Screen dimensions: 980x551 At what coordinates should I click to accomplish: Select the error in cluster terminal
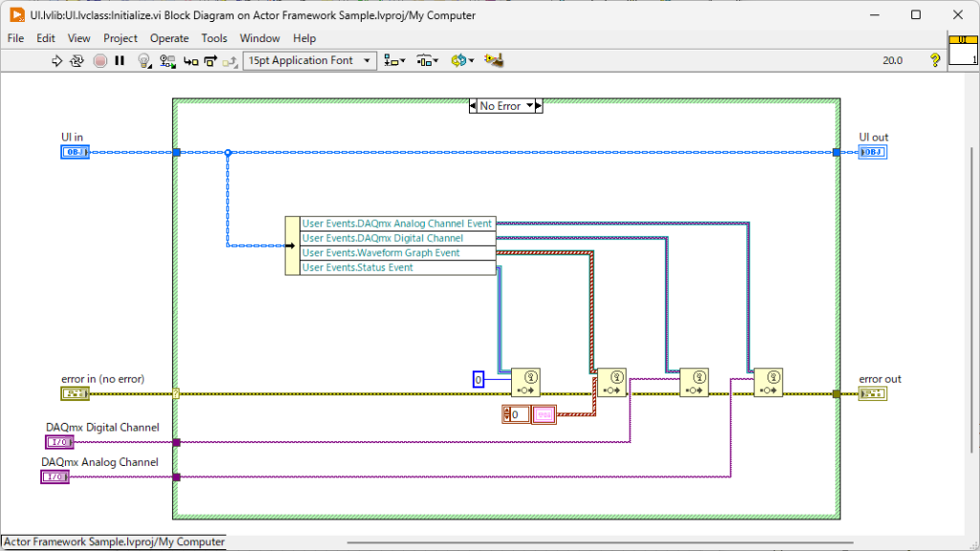pyautogui.click(x=75, y=393)
